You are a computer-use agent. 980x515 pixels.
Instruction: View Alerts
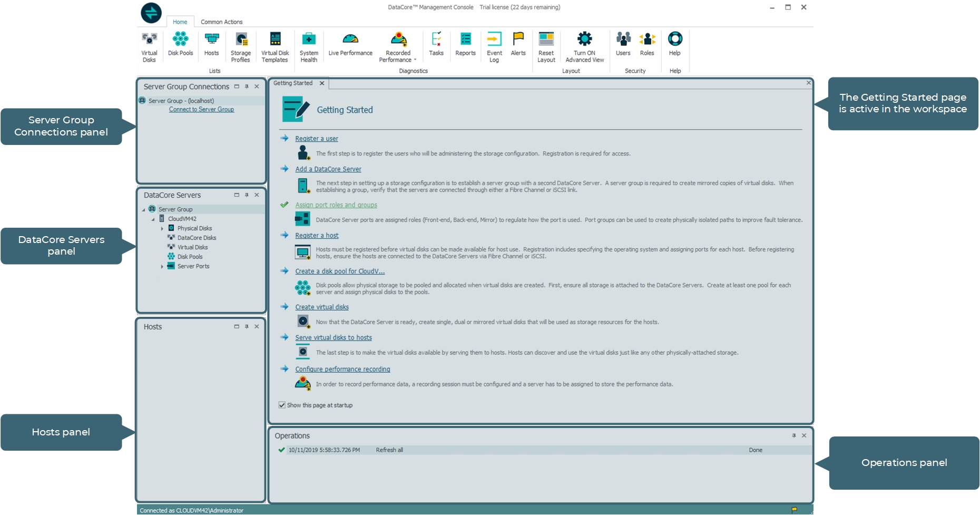coord(518,45)
